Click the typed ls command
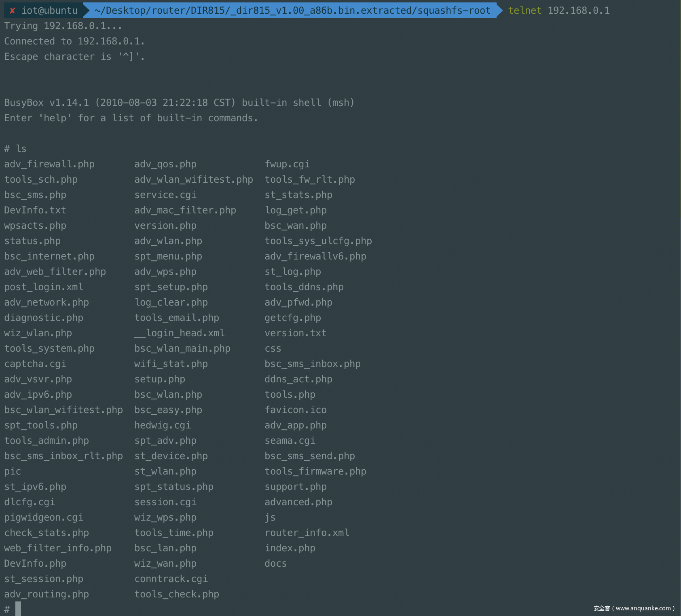The width and height of the screenshot is (681, 616). (x=21, y=149)
